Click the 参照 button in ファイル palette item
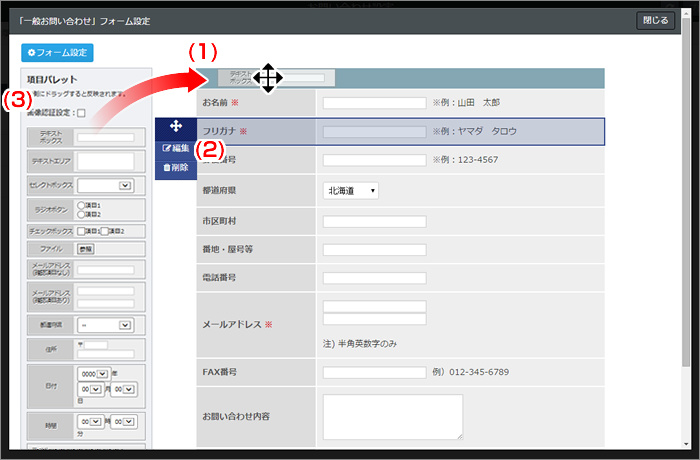 [86, 249]
